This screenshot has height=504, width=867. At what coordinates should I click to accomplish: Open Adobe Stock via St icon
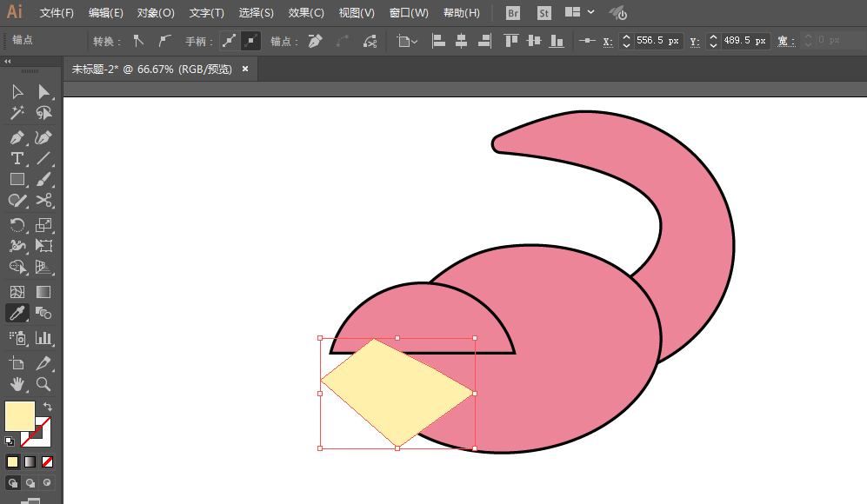[x=544, y=13]
